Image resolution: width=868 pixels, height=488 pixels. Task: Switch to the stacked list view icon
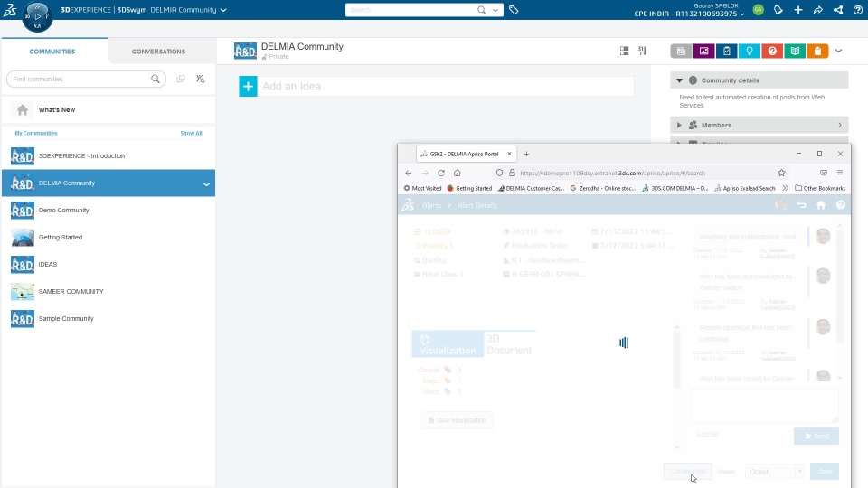(x=625, y=51)
